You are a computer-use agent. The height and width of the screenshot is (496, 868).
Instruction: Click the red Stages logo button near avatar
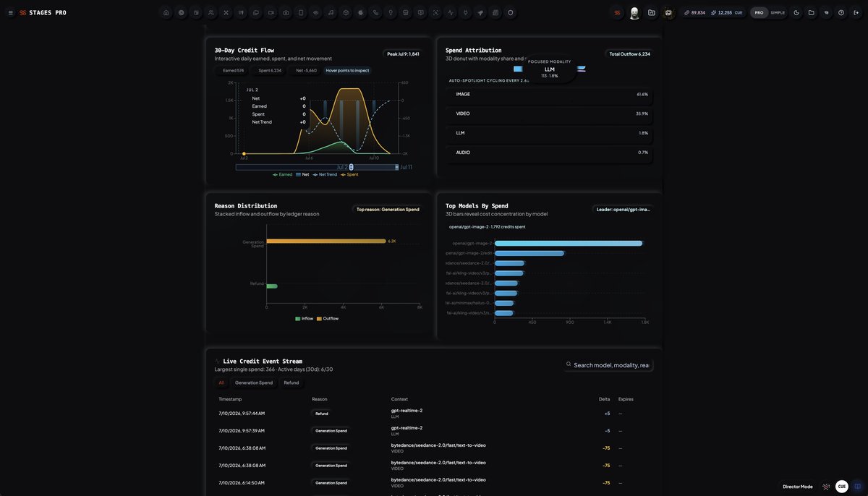click(617, 12)
